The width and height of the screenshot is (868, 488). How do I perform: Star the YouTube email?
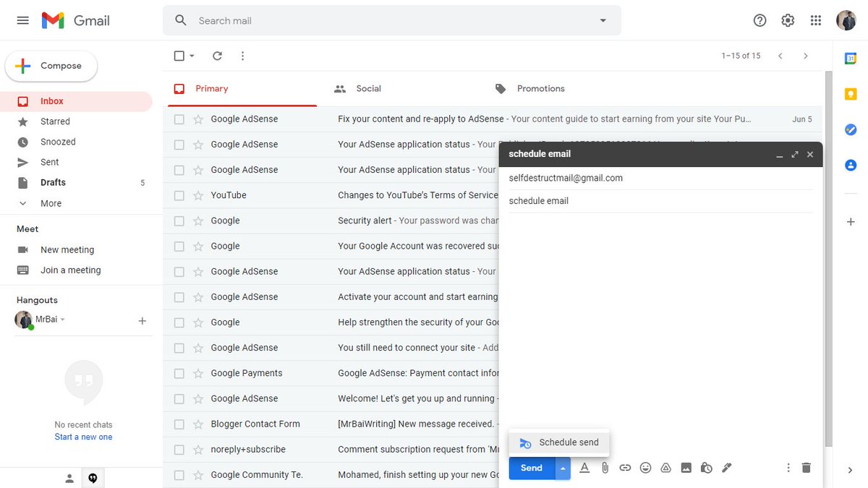pyautogui.click(x=198, y=195)
